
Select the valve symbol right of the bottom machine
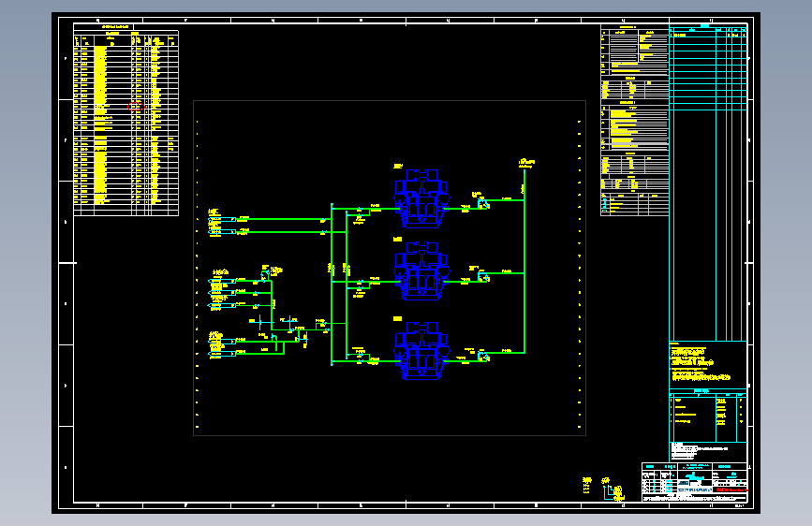coord(483,356)
